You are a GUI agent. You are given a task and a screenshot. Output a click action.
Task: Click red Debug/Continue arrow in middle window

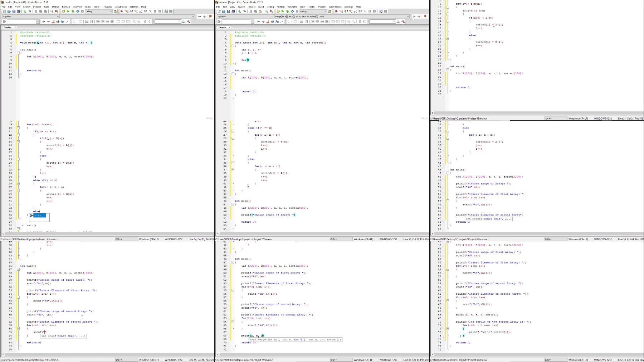(336, 11)
